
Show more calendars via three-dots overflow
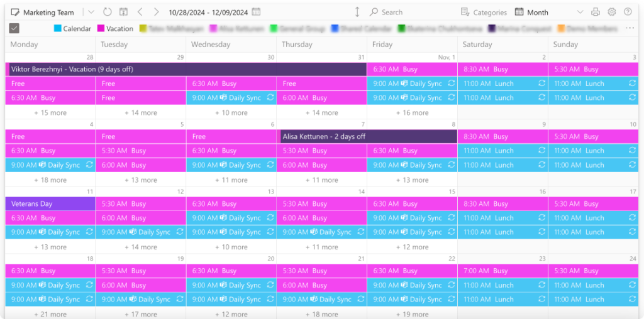(x=630, y=28)
